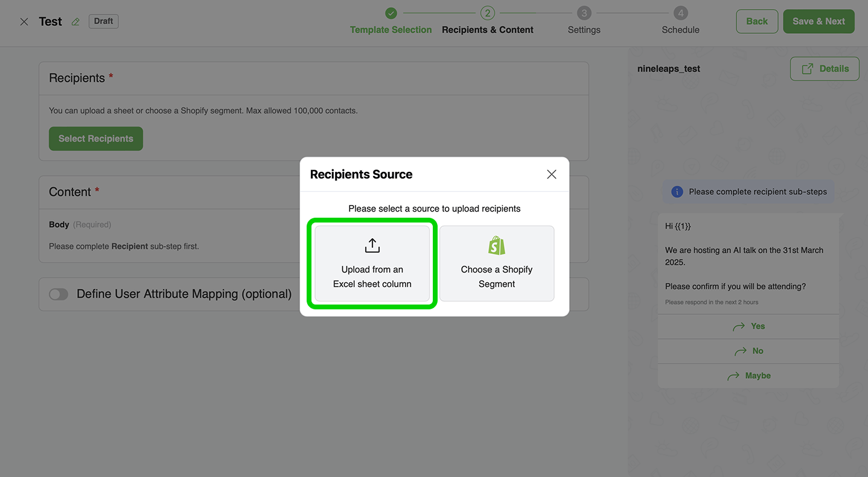Click the X icon beside the Test title
Image resolution: width=868 pixels, height=477 pixels.
tap(24, 22)
